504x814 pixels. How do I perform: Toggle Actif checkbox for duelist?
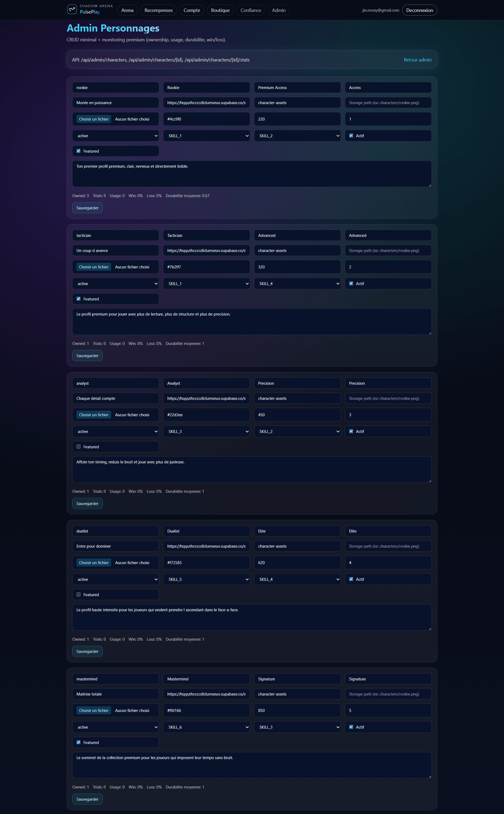(351, 579)
